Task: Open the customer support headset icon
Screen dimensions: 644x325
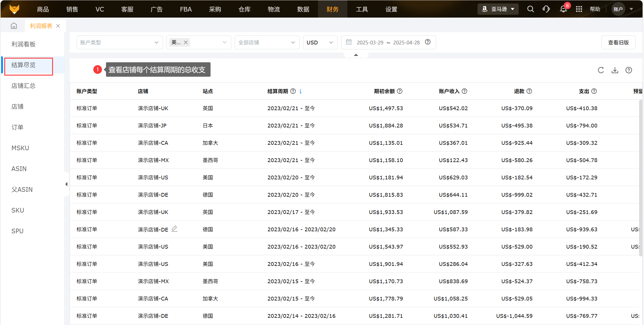Action: pyautogui.click(x=546, y=9)
